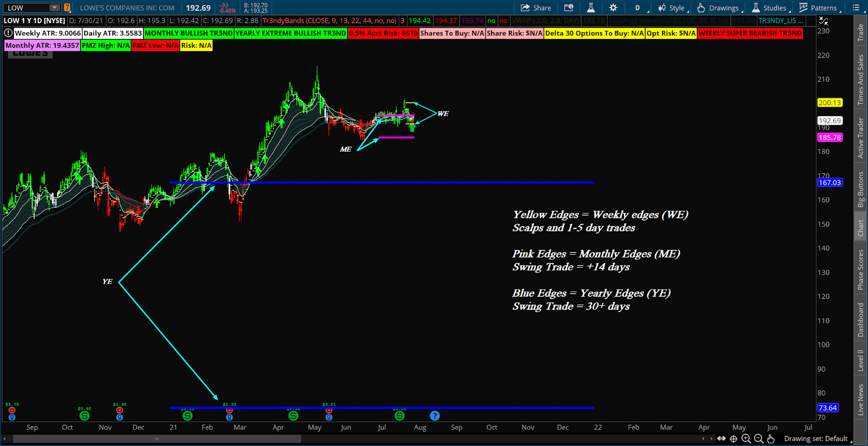The image size is (868, 446).
Task: Toggle the pan hand tool
Action: 771,438
